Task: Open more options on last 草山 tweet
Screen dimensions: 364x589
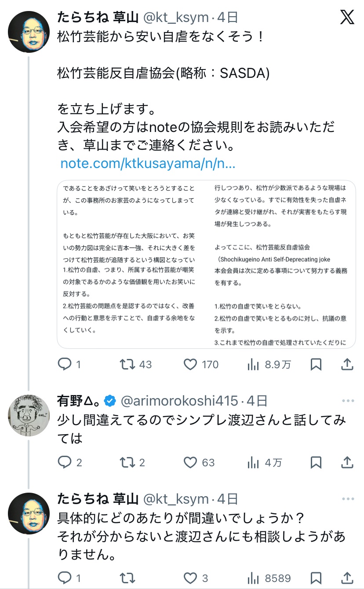Action: coord(348,499)
